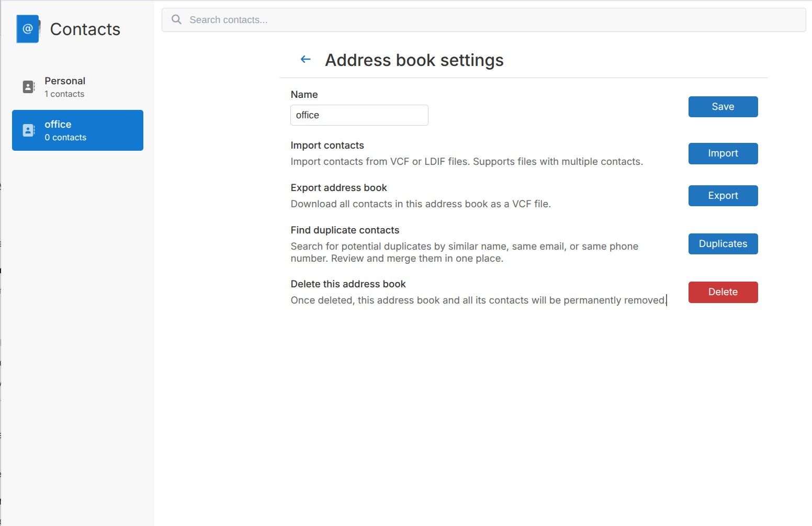Click the Personal address book icon
Screen dimensions: 812x526
29,87
